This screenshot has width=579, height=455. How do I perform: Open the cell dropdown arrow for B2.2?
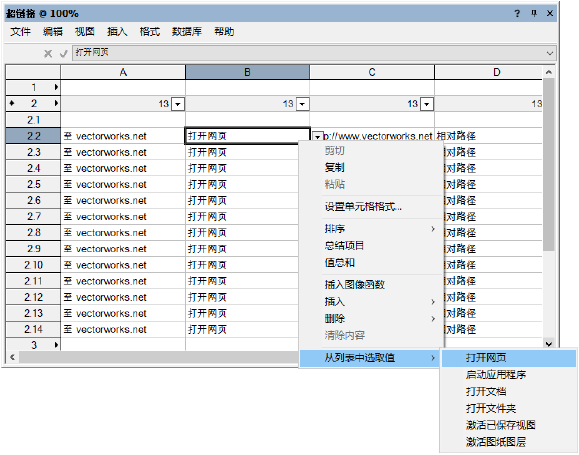[318, 136]
